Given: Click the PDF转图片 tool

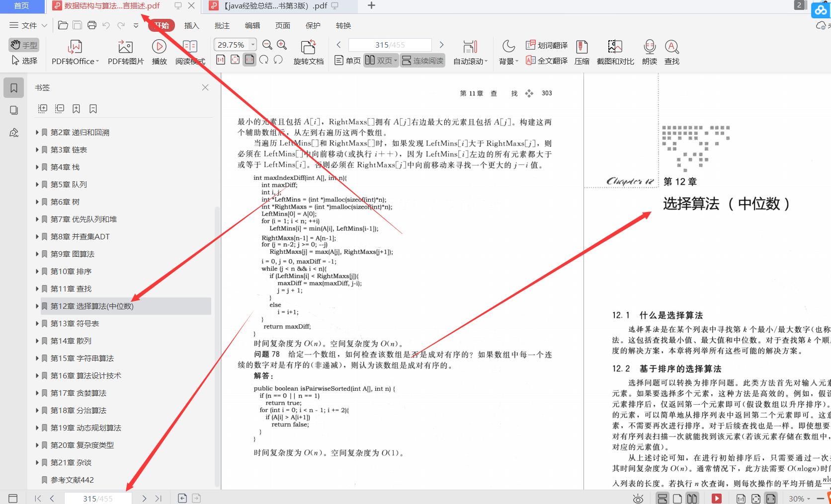Looking at the screenshot, I should (x=124, y=52).
